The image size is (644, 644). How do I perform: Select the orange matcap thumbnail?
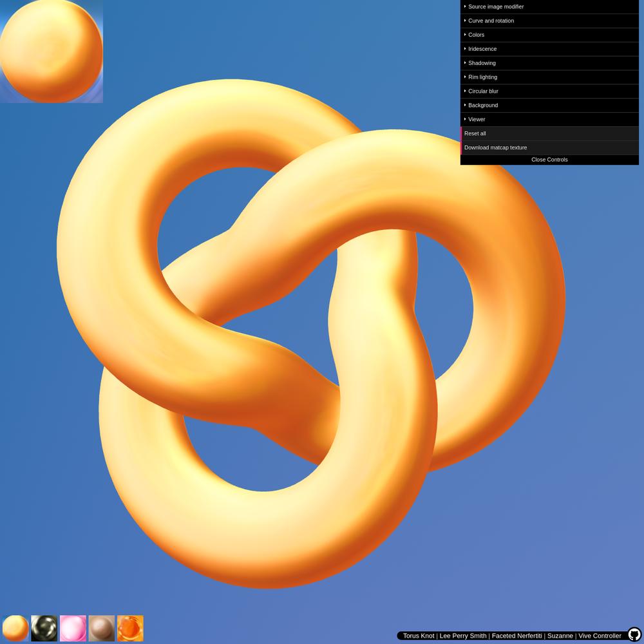pos(15,628)
